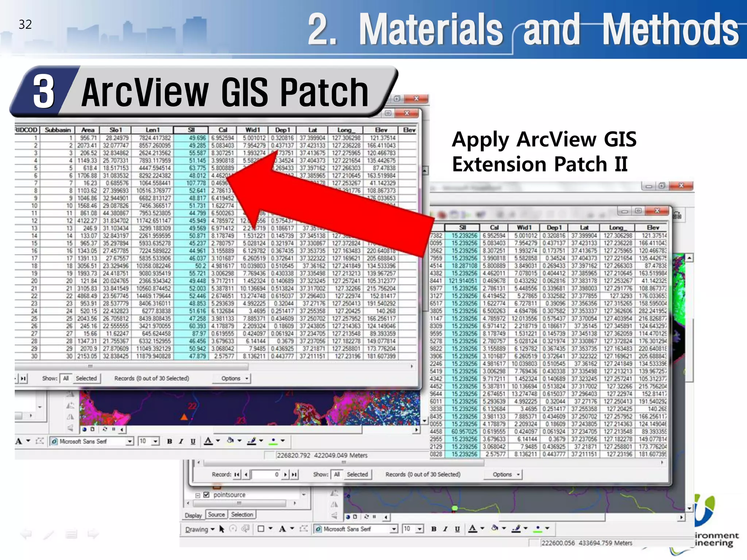
Task: Click Edit Vertices icon in the upper-left window toolbar
Action: 40,441
